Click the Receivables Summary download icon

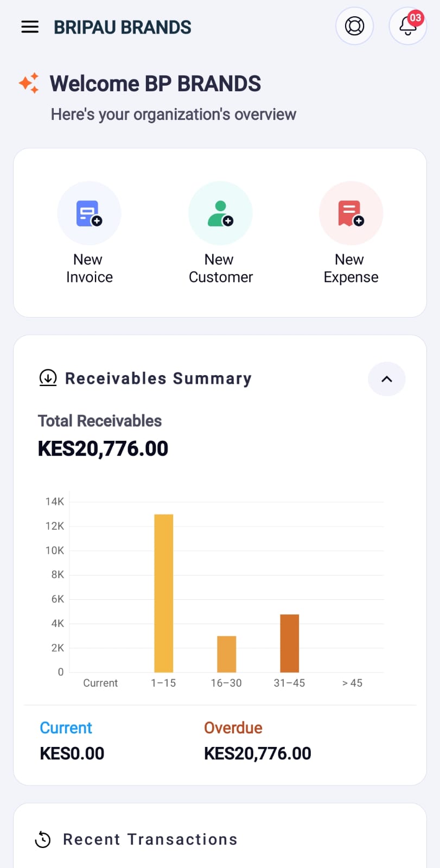[x=48, y=378]
